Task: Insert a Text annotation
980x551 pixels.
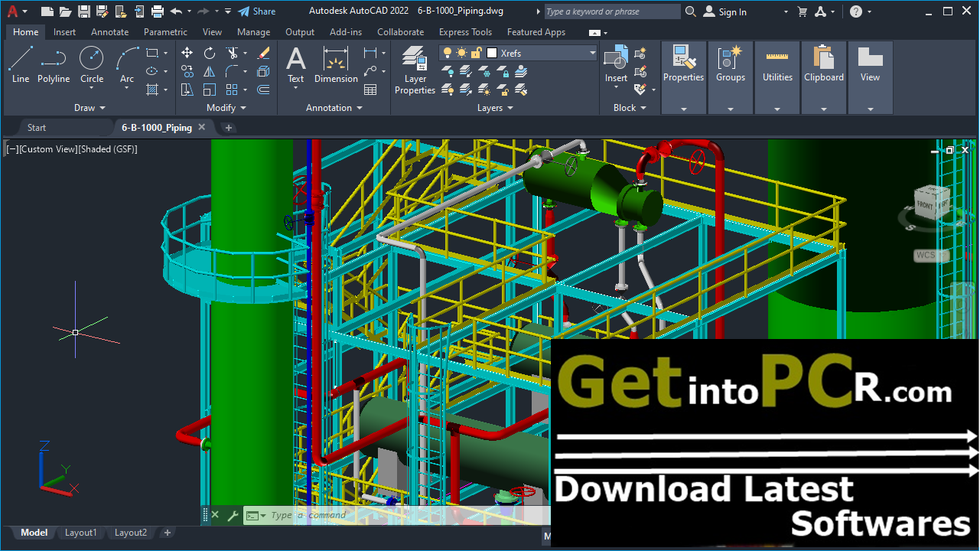Action: pyautogui.click(x=295, y=65)
